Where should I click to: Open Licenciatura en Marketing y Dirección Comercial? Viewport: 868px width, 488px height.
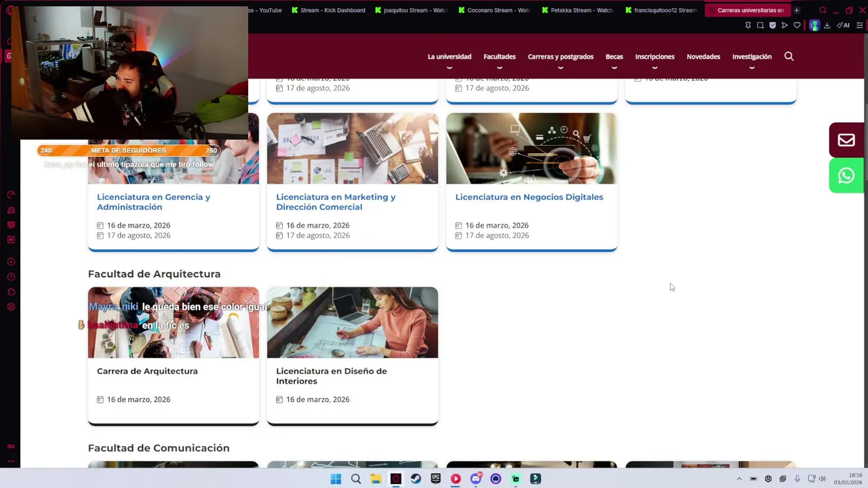(x=336, y=202)
